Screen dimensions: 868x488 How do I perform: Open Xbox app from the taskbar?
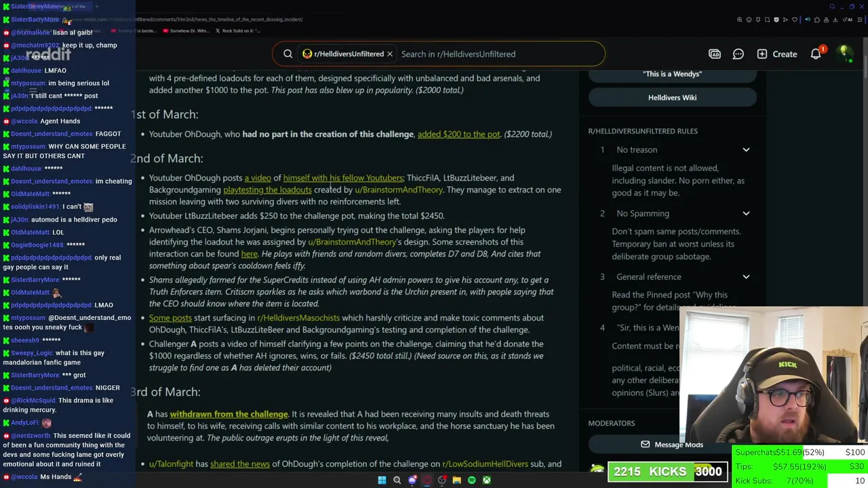point(486,480)
